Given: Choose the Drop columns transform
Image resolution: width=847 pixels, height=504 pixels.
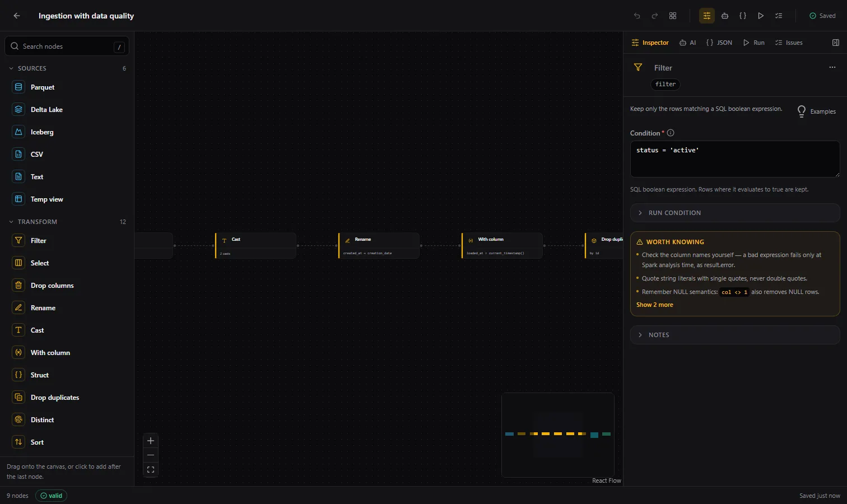Looking at the screenshot, I should (67, 286).
